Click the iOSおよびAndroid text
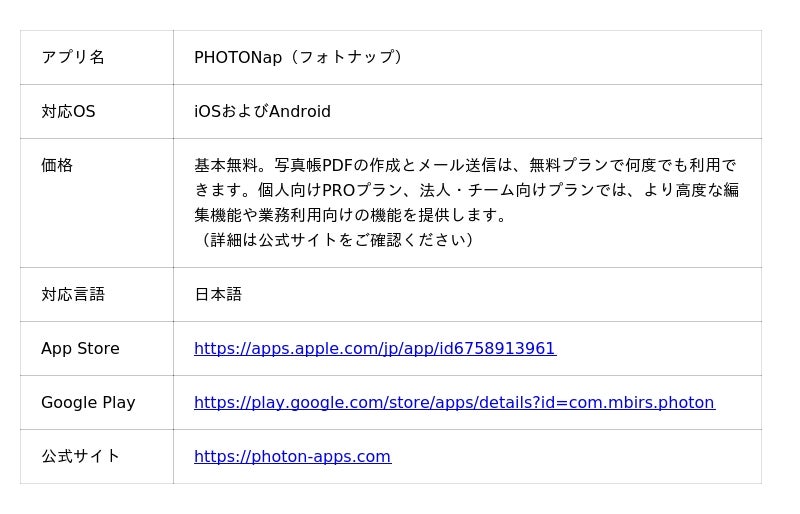The width and height of the screenshot is (800, 514). click(262, 111)
